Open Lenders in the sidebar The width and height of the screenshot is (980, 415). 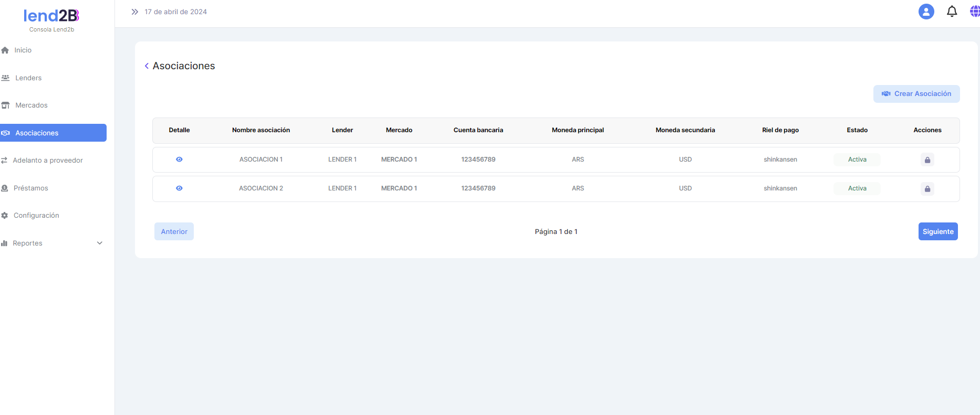pos(28,78)
